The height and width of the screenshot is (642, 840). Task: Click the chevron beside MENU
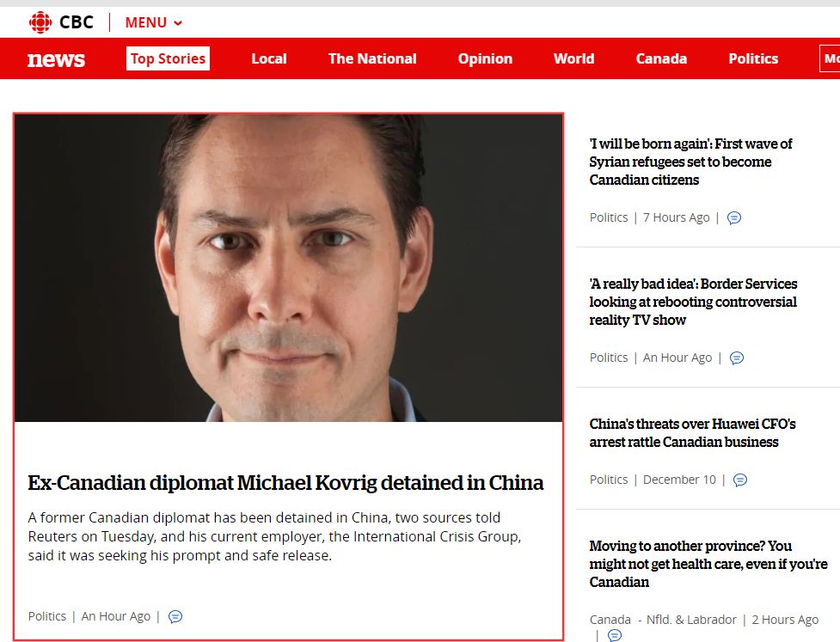(178, 23)
